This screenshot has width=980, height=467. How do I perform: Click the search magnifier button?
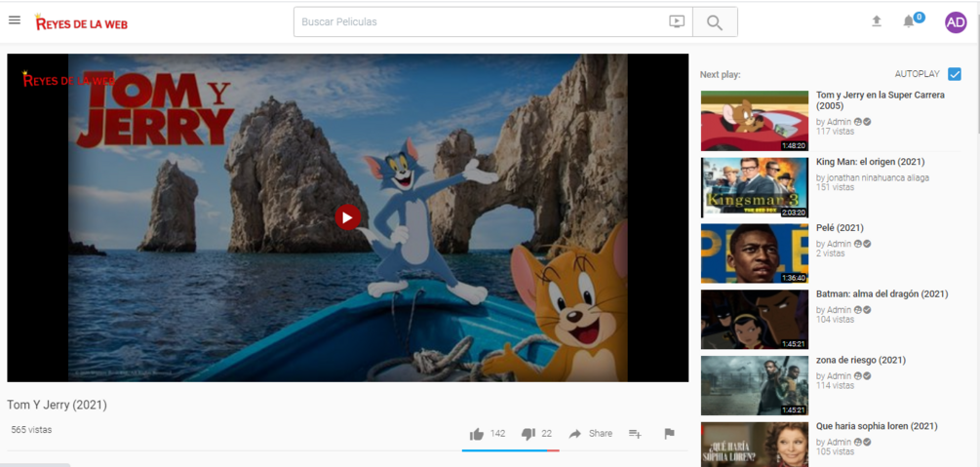pos(715,21)
